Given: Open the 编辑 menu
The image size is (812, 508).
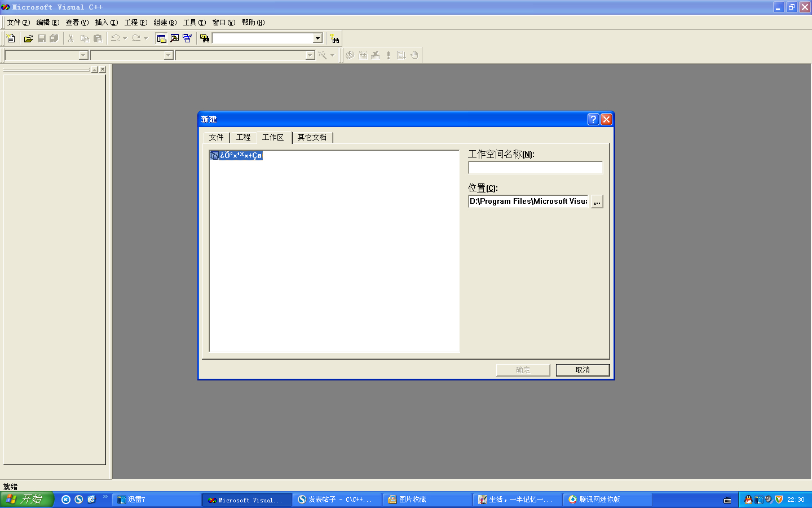Looking at the screenshot, I should 48,23.
